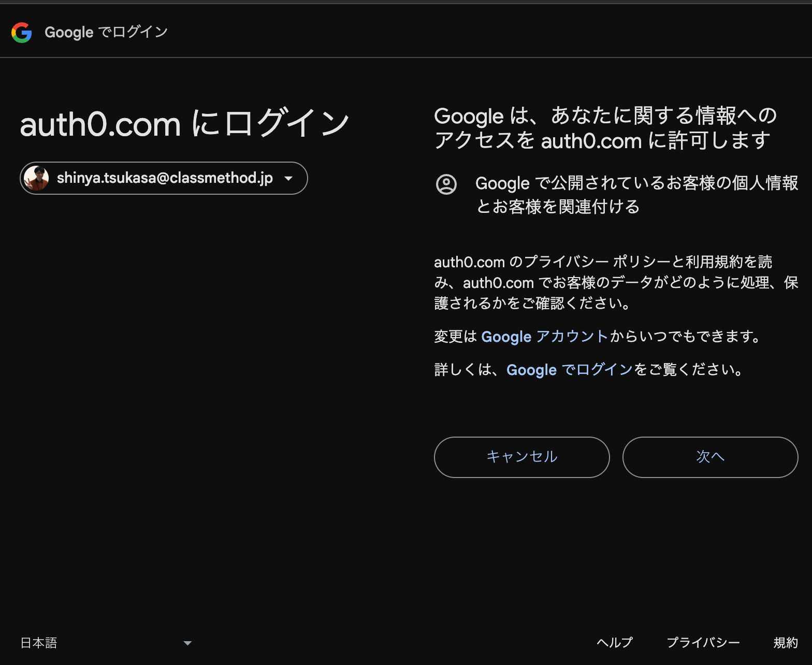The image size is (812, 665).
Task: Click the 次へ button to continue
Action: click(710, 457)
